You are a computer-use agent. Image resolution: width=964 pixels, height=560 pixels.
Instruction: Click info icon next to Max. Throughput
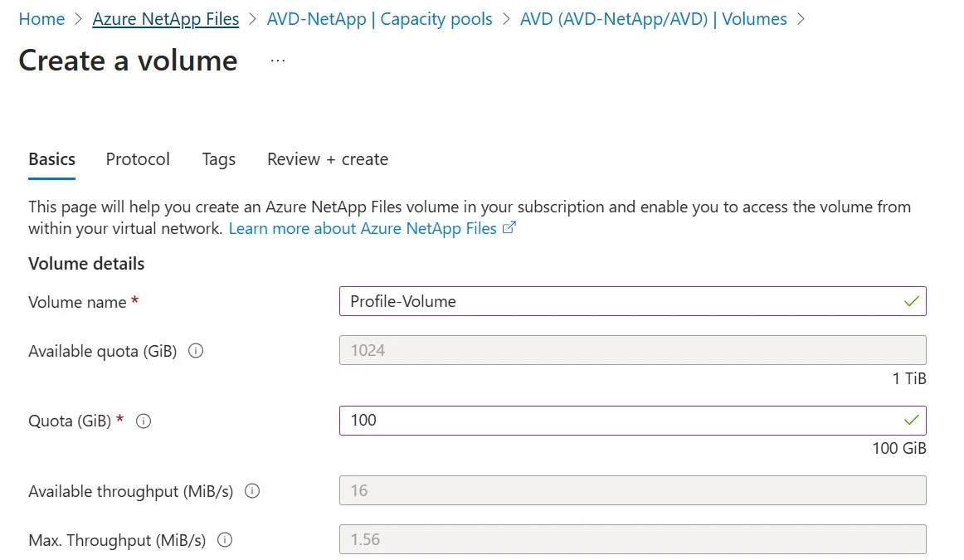point(224,540)
